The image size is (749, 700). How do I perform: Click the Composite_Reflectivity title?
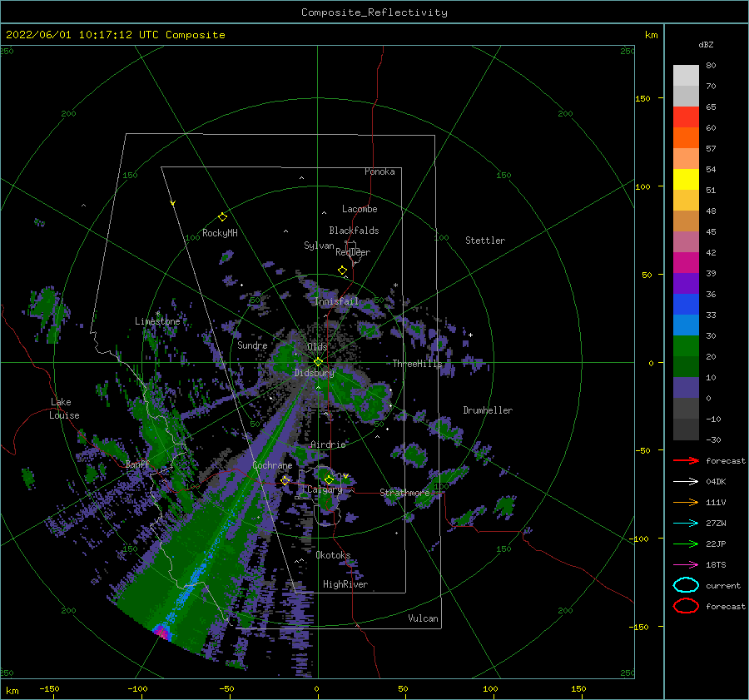pyautogui.click(x=374, y=12)
